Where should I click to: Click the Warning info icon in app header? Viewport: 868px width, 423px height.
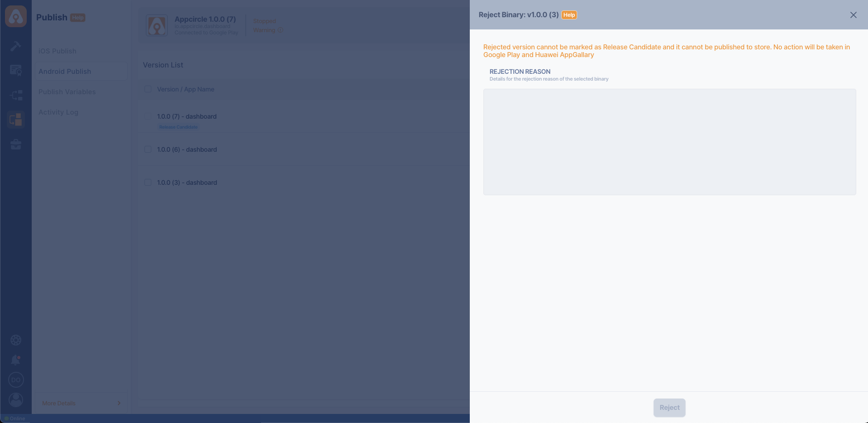tap(280, 30)
